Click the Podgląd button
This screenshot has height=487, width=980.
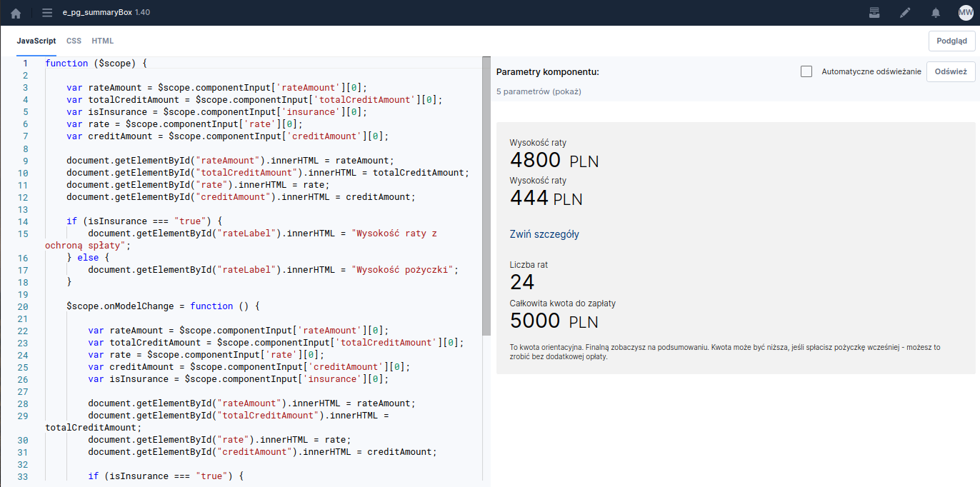tap(951, 41)
